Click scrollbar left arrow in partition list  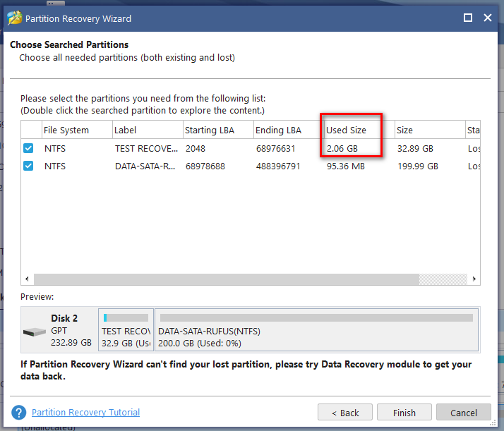pos(27,279)
